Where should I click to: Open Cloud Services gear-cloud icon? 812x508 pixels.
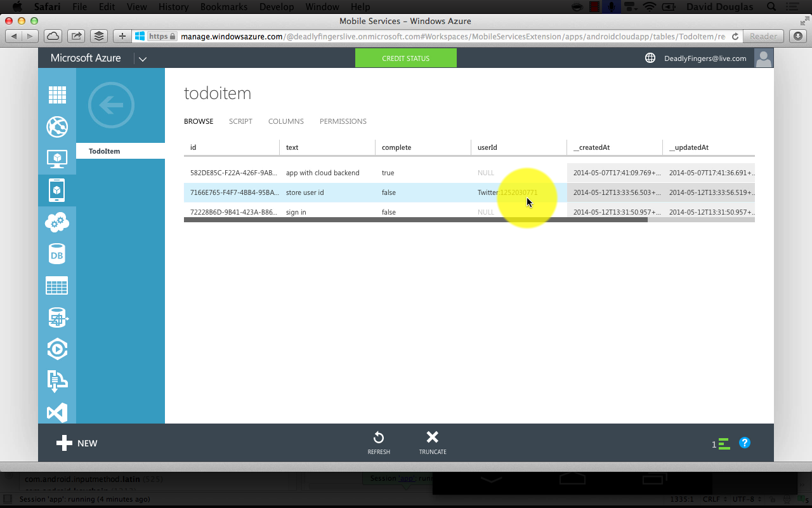[57, 222]
